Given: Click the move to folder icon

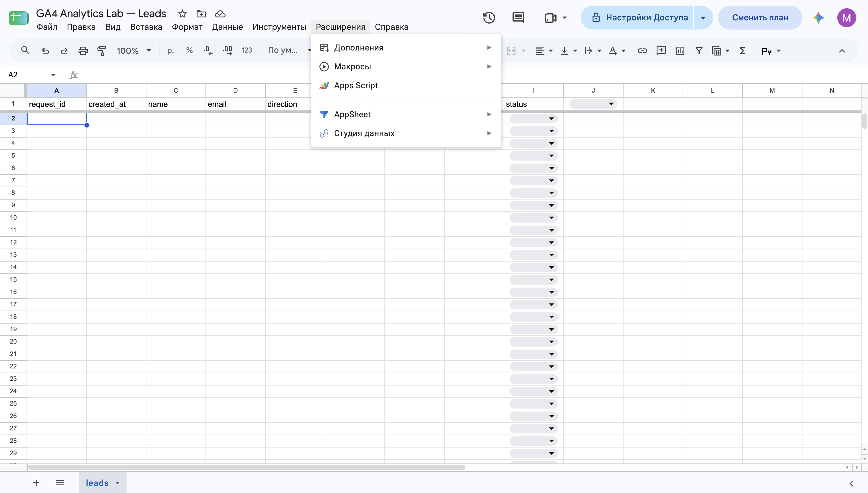Looking at the screenshot, I should tap(201, 14).
